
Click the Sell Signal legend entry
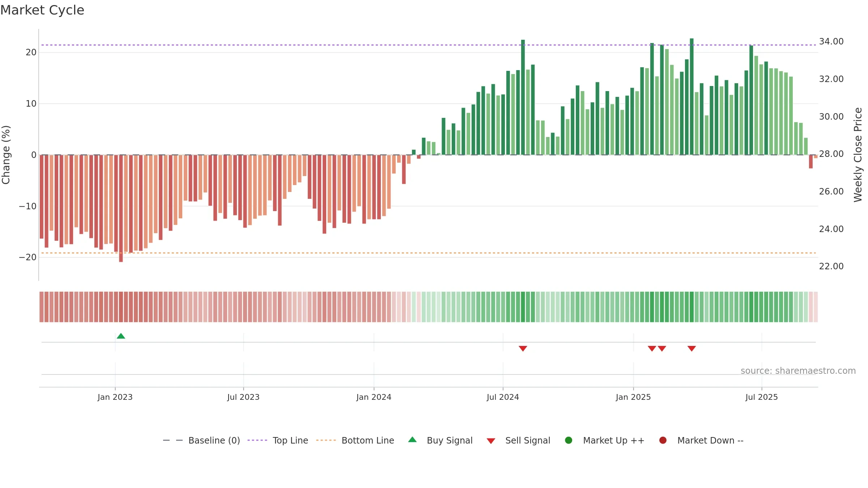(518, 440)
